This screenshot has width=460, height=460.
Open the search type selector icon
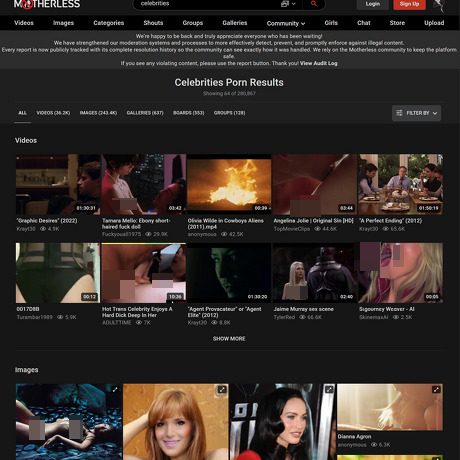click(288, 4)
